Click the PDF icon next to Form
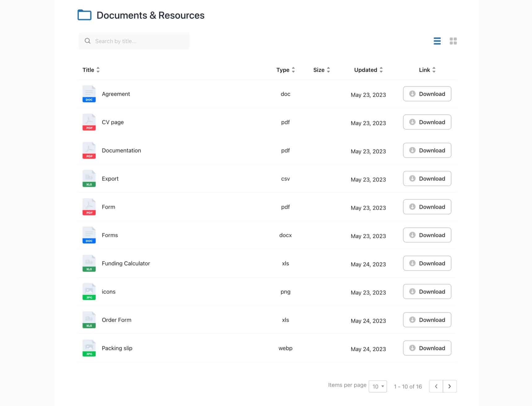Image resolution: width=532 pixels, height=406 pixels. [89, 207]
